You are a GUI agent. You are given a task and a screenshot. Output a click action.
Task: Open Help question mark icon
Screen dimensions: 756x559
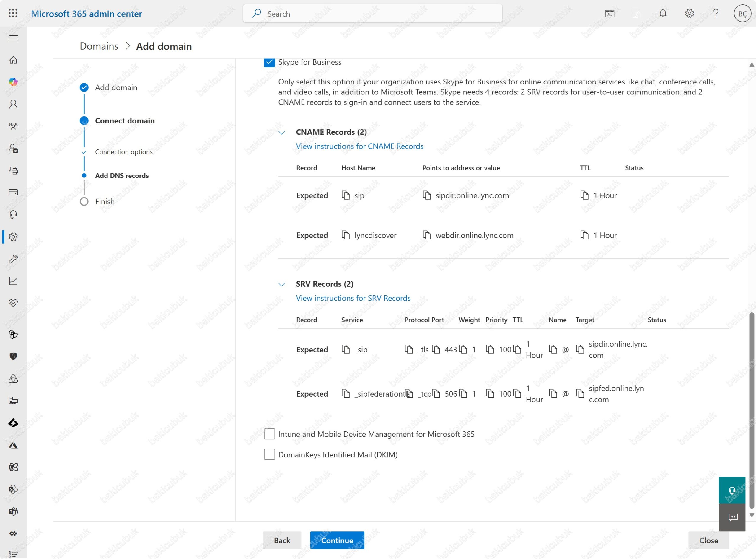click(716, 14)
